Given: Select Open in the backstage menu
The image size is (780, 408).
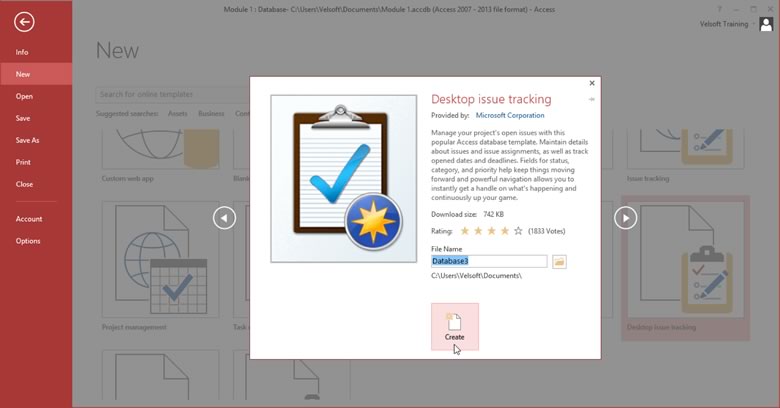Looking at the screenshot, I should pyautogui.click(x=24, y=96).
